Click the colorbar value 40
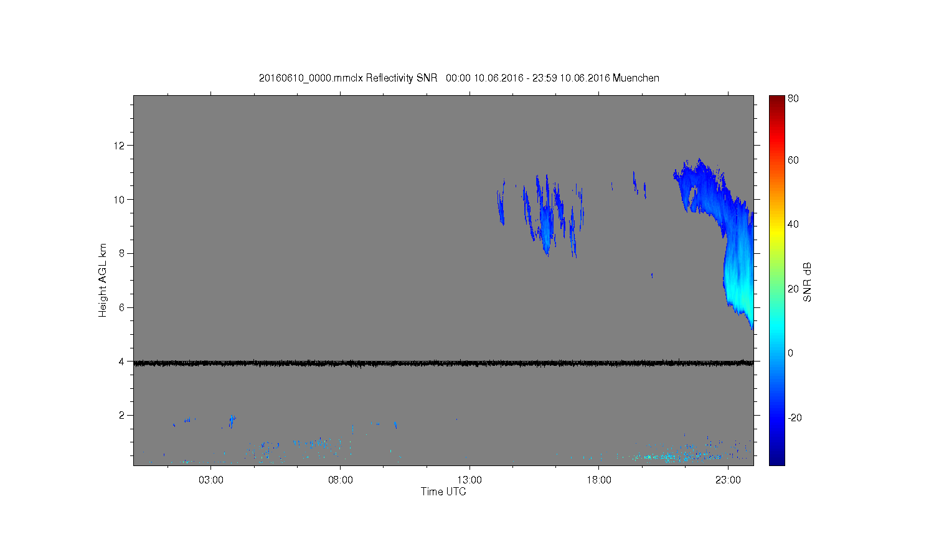Viewport: 934px width, 560px height. 793,225
